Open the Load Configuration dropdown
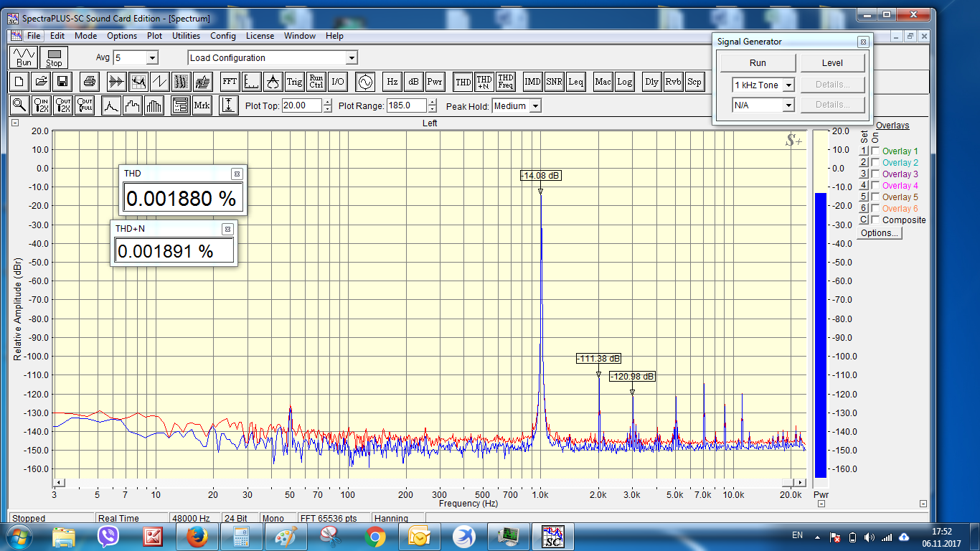Viewport: 980px width, 551px height. click(351, 58)
